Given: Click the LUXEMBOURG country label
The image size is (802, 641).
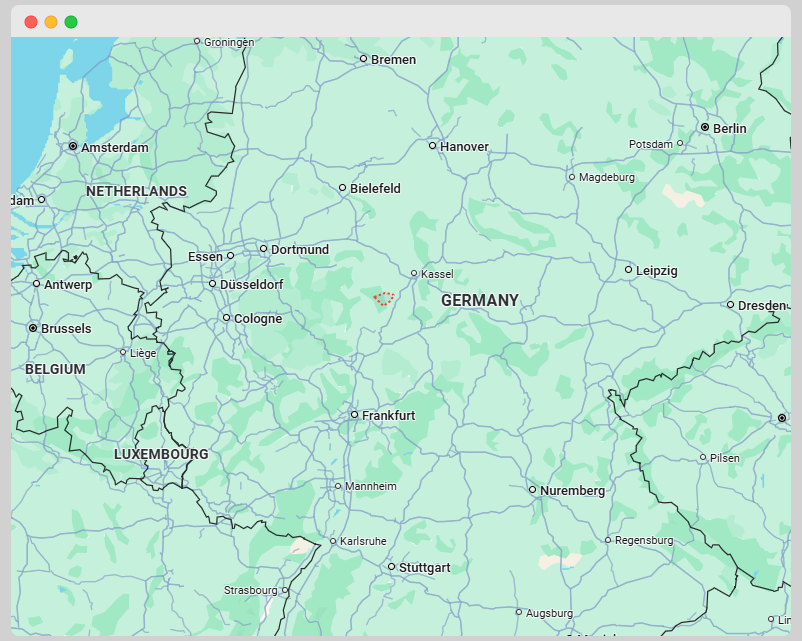Looking at the screenshot, I should pos(161,454).
